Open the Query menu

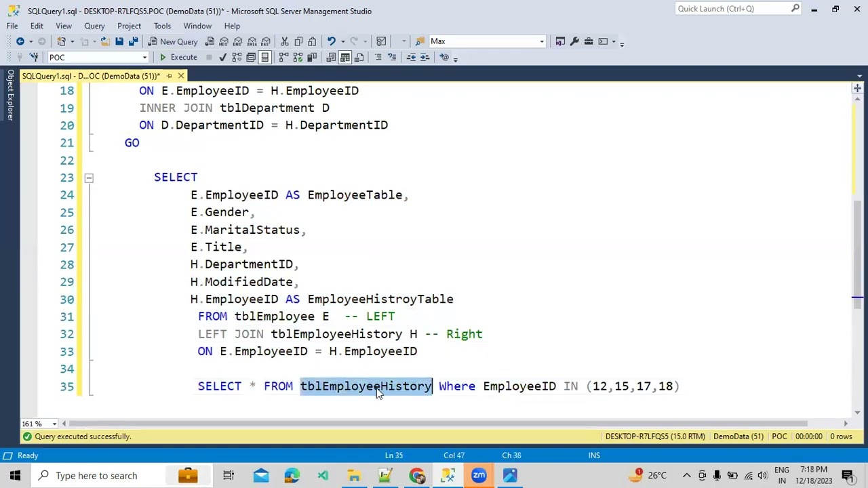(x=94, y=26)
